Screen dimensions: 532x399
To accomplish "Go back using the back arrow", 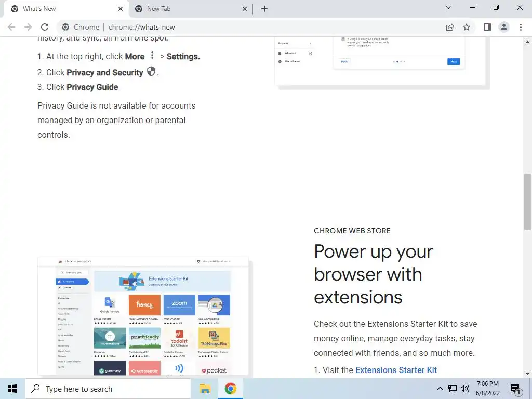I will click(x=11, y=27).
